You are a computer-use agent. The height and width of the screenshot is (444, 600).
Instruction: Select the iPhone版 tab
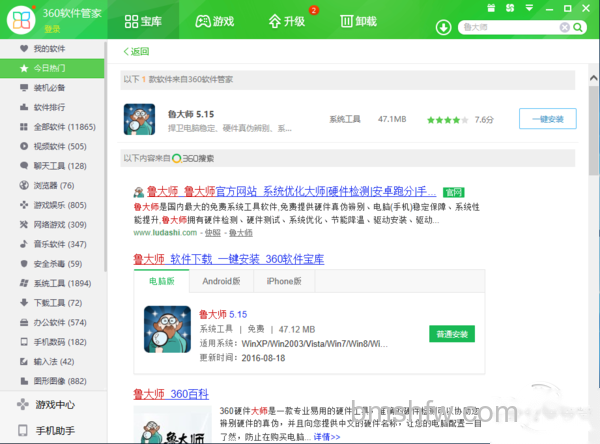(284, 281)
